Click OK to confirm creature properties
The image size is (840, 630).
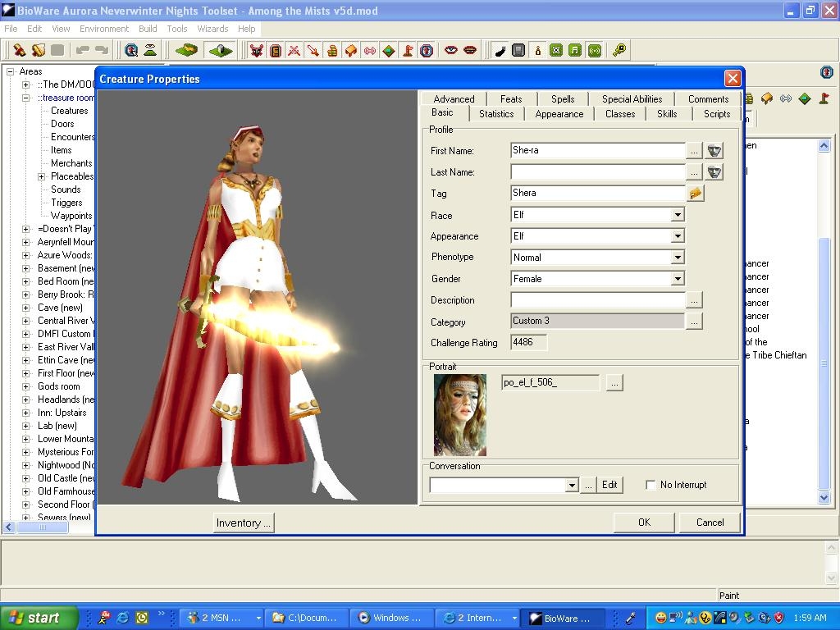coord(644,523)
